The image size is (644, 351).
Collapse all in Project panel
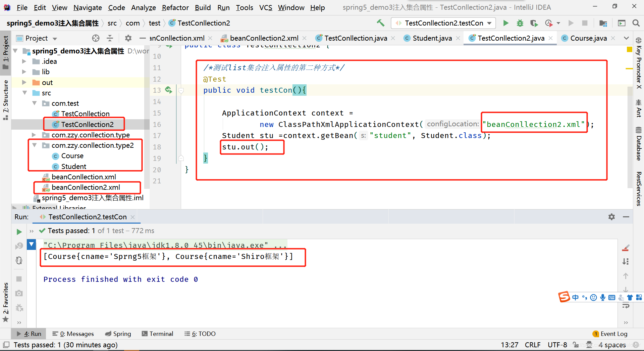pos(110,38)
